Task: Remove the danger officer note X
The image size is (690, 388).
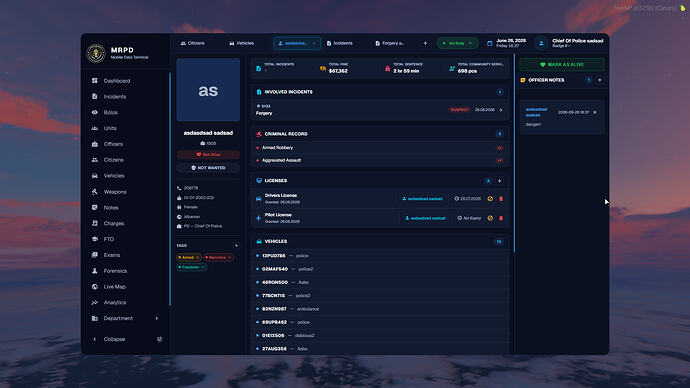Action: (x=595, y=113)
